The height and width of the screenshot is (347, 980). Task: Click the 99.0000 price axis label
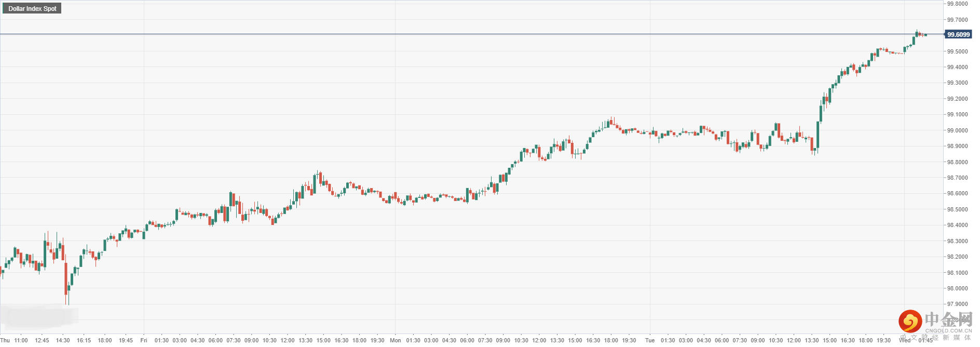(x=957, y=130)
